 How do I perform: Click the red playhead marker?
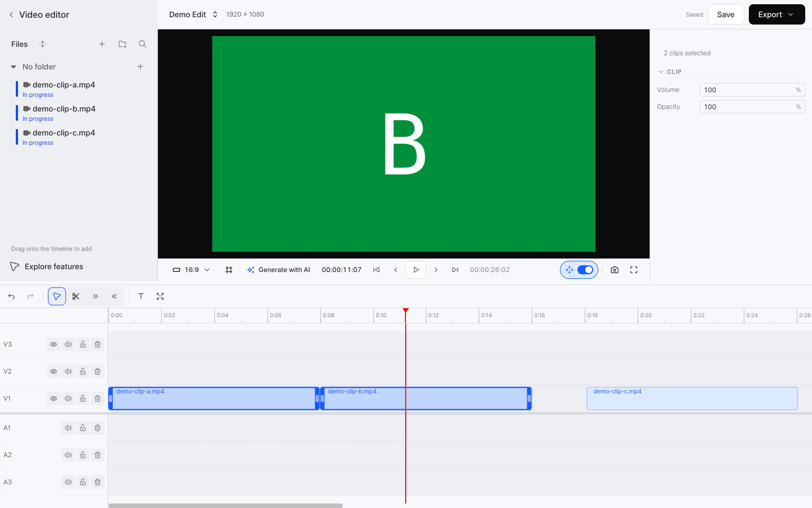tap(405, 310)
